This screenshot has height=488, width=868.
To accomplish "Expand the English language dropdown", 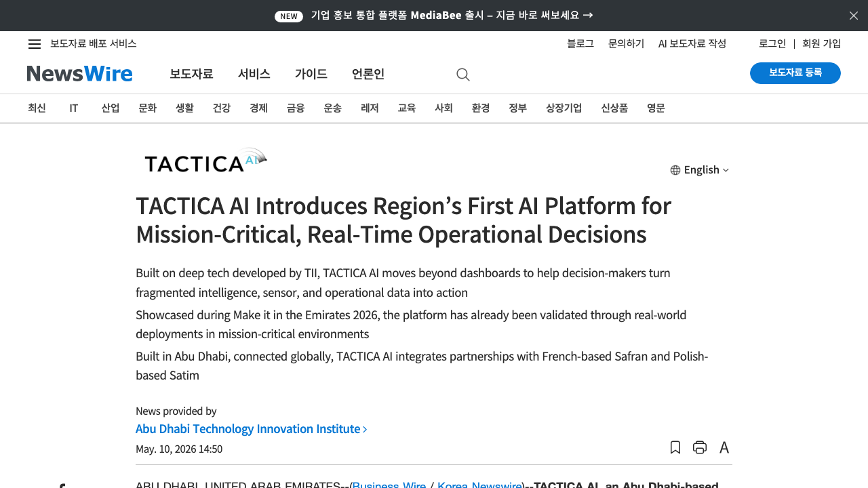I will (x=700, y=170).
